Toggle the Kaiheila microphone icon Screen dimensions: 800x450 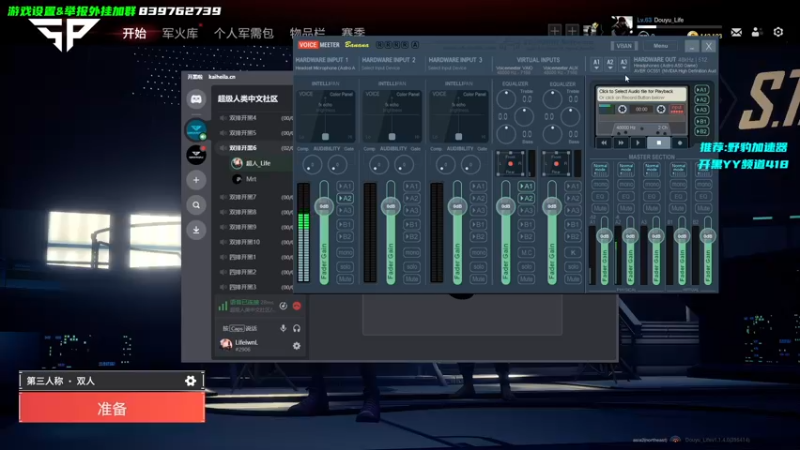[x=283, y=328]
